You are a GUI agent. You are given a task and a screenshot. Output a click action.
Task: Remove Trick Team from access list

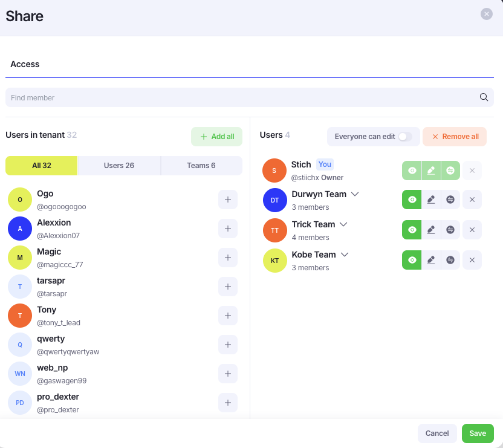pos(472,230)
